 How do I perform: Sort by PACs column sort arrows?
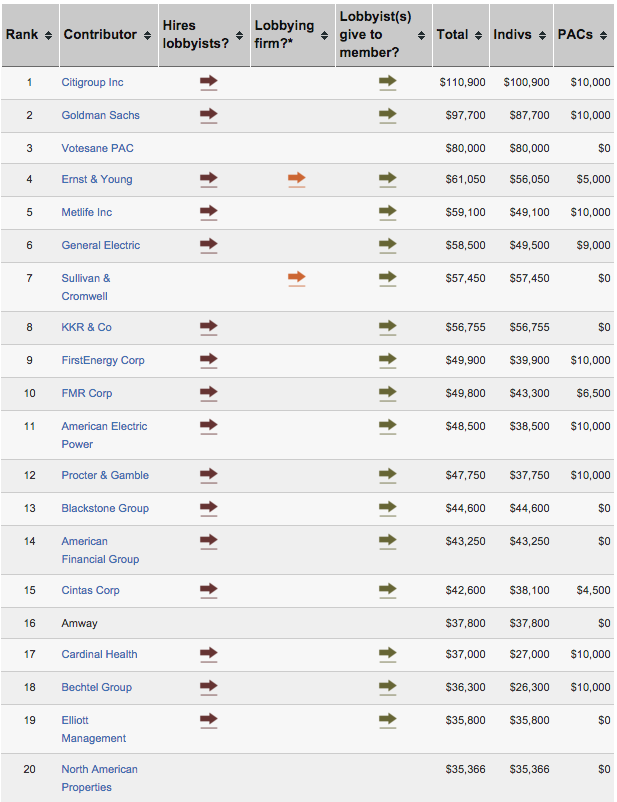(603, 35)
